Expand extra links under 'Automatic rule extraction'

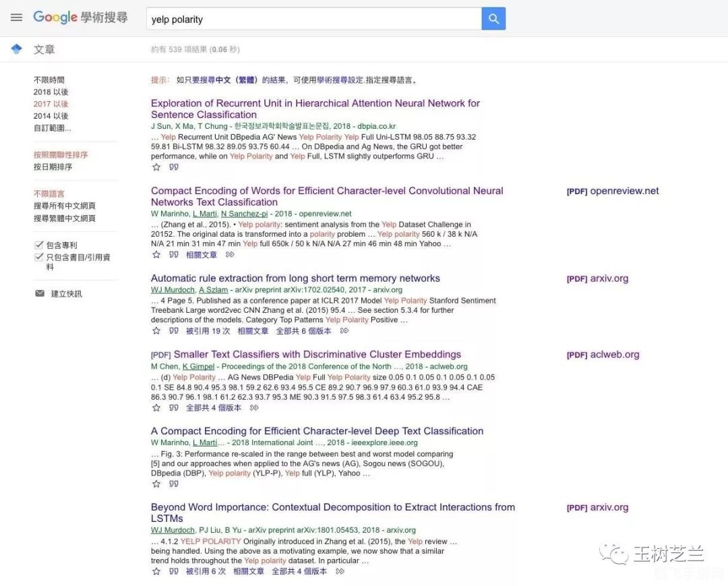343,330
